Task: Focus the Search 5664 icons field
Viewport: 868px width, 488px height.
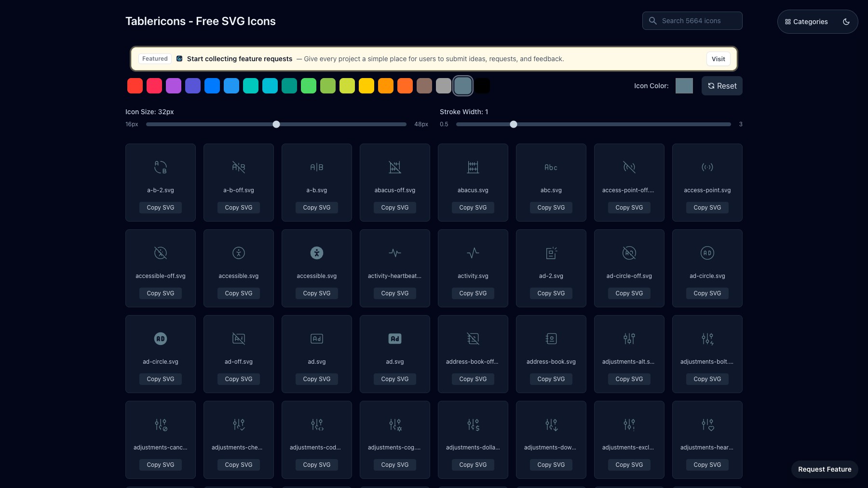Action: point(692,21)
